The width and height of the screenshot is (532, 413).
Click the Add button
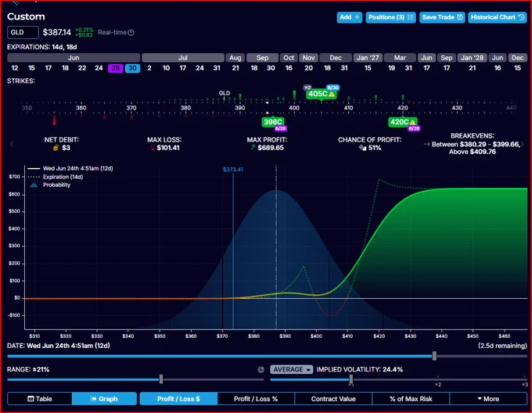click(x=349, y=17)
